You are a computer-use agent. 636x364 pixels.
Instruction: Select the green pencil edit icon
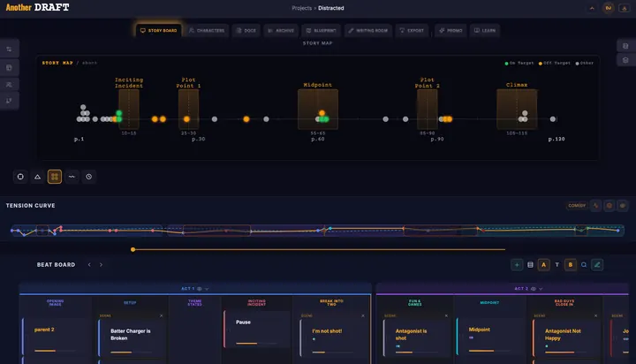click(597, 265)
